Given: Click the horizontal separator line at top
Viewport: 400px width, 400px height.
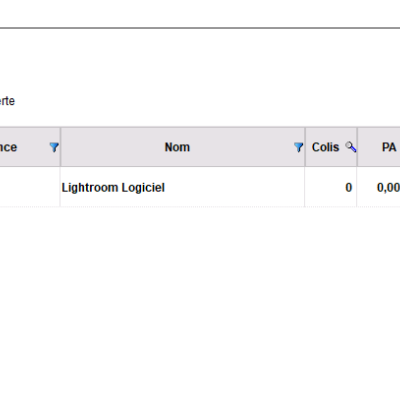Looking at the screenshot, I should click(x=200, y=28).
